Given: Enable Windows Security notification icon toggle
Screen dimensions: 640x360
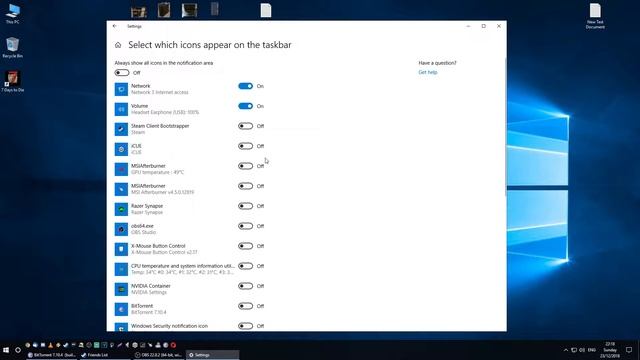Looking at the screenshot, I should tap(245, 326).
